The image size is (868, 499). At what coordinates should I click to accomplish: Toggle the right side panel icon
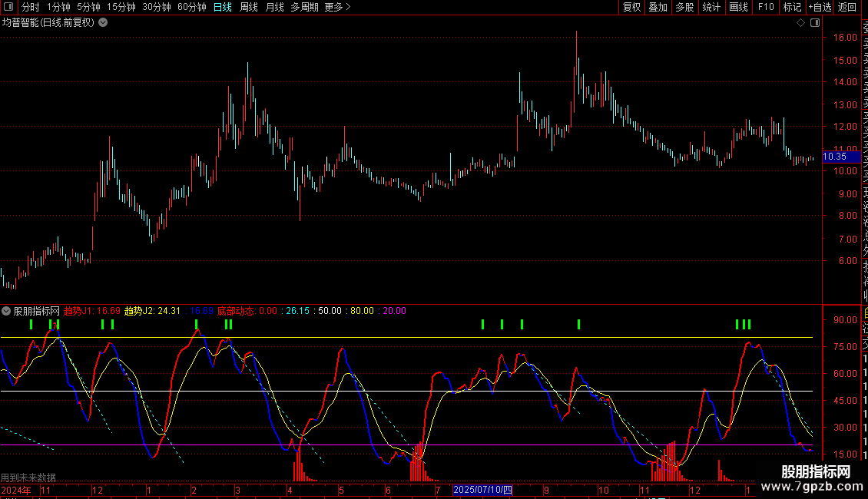pos(813,22)
